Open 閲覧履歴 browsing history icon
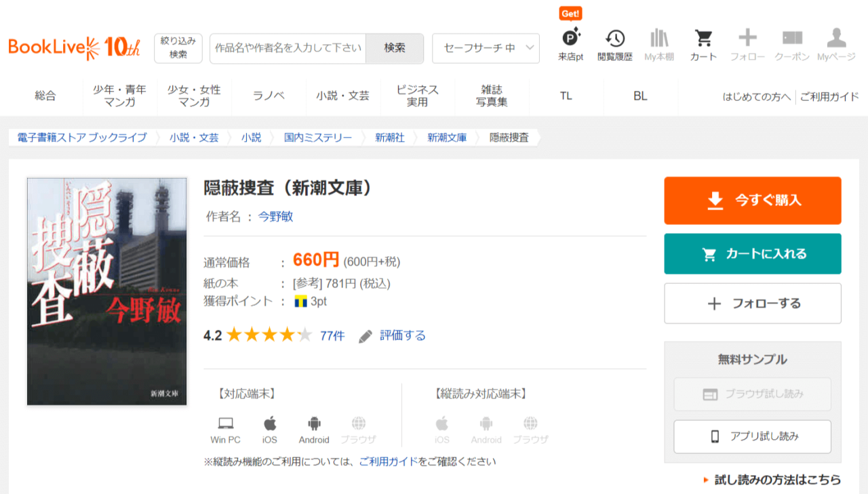This screenshot has height=494, width=868. 614,39
